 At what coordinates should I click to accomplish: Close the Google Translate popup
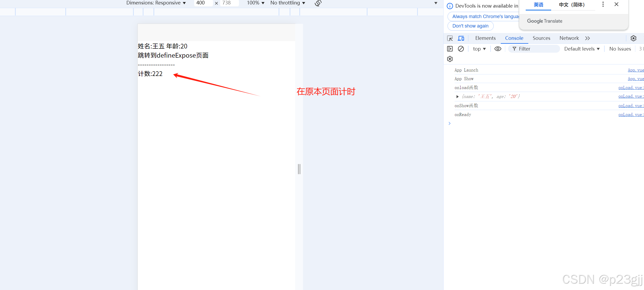point(616,4)
